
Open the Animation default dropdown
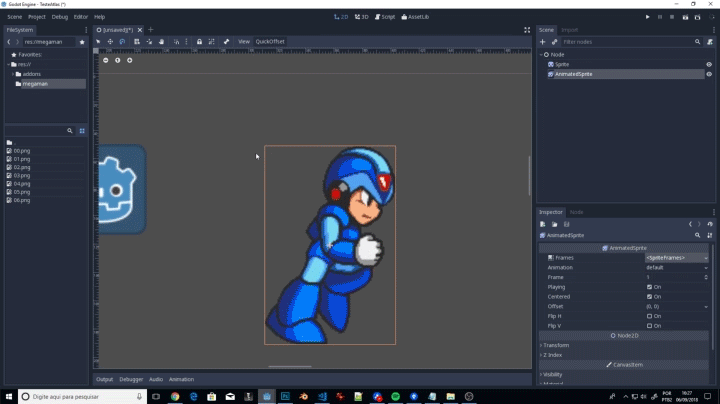677,267
